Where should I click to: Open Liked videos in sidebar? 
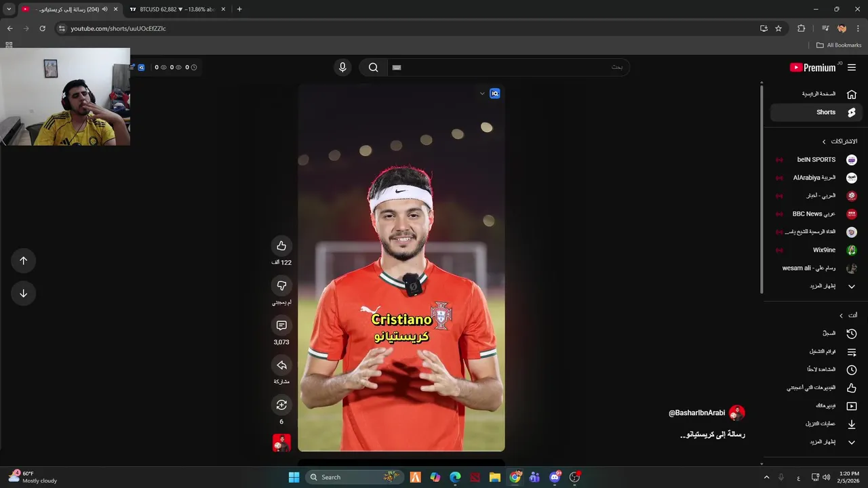pos(816,388)
